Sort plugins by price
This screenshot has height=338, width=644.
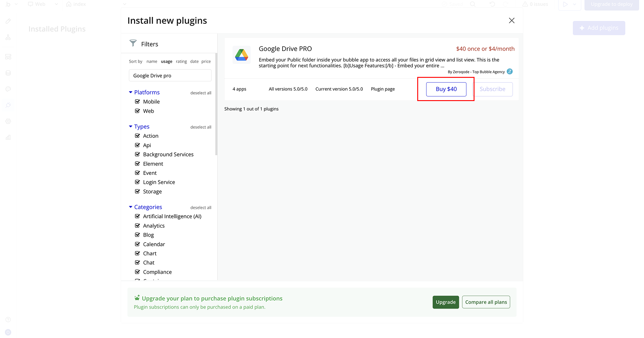(206, 62)
